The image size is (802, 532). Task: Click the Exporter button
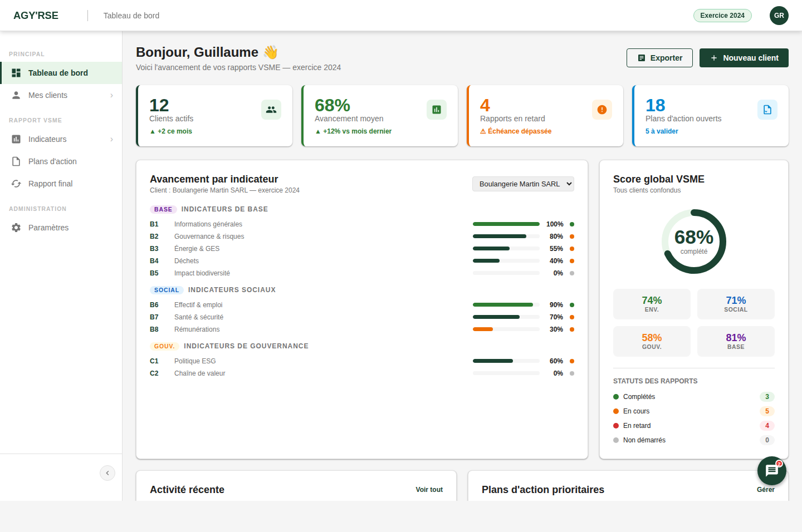coord(659,58)
